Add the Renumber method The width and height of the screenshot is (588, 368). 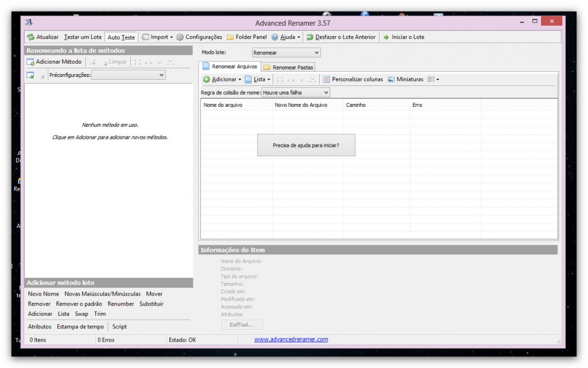[121, 304]
